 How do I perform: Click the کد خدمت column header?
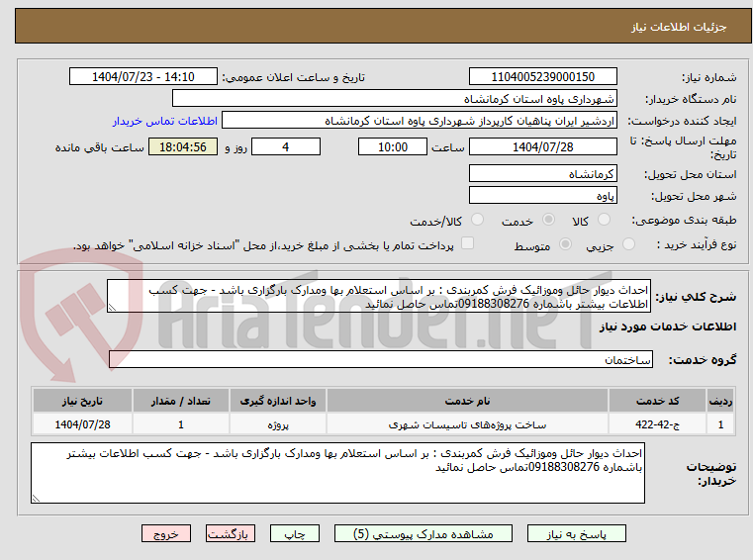point(657,401)
